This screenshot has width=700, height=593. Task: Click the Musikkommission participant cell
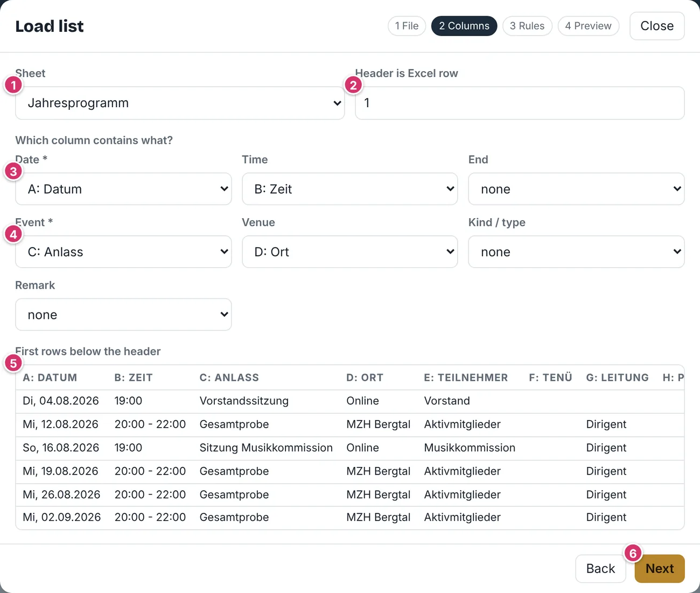(x=470, y=448)
